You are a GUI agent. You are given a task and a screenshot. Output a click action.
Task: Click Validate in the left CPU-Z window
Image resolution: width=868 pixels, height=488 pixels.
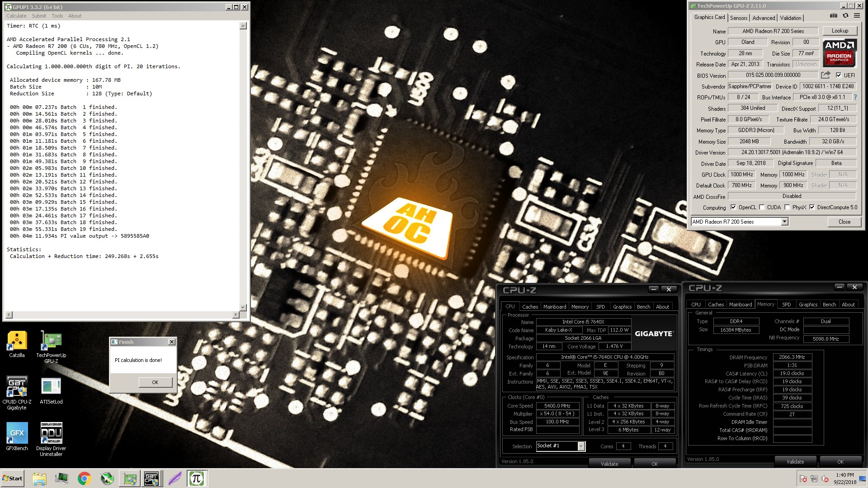coord(609,464)
